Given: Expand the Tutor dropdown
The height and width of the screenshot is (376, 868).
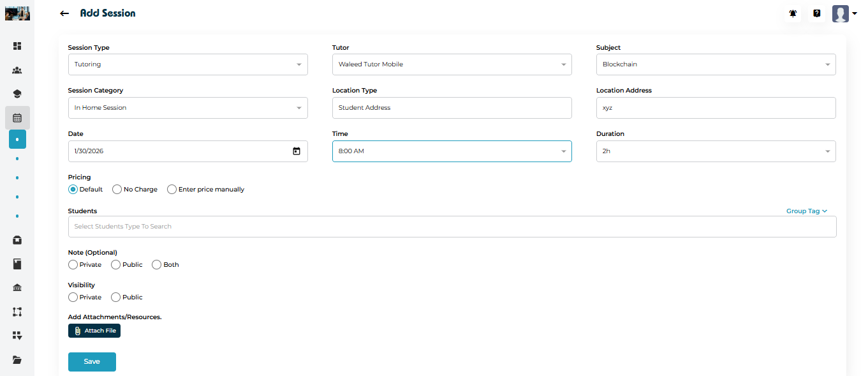Looking at the screenshot, I should [x=452, y=64].
